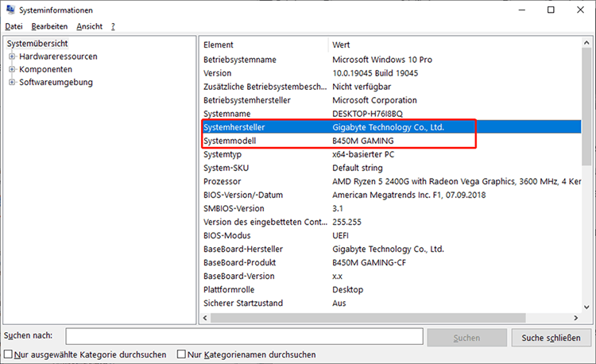Select the BIOS-Modus row
The image size is (596, 364).
391,235
